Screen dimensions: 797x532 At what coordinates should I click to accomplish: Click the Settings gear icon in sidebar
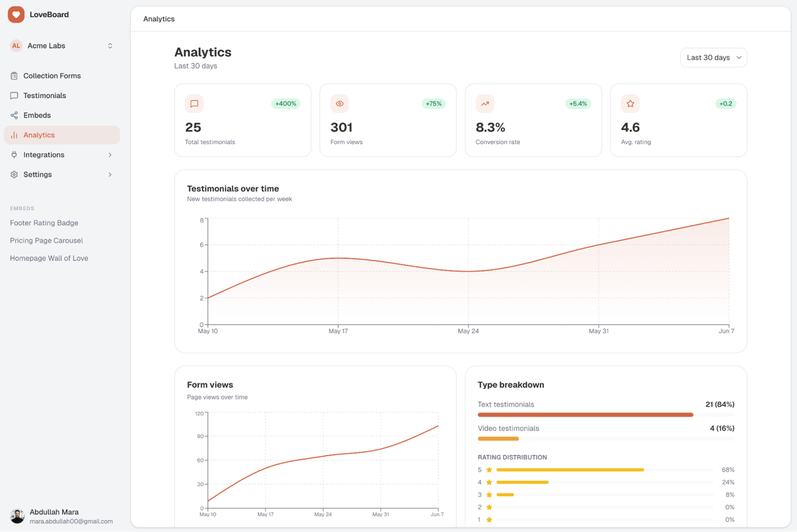[x=14, y=175]
